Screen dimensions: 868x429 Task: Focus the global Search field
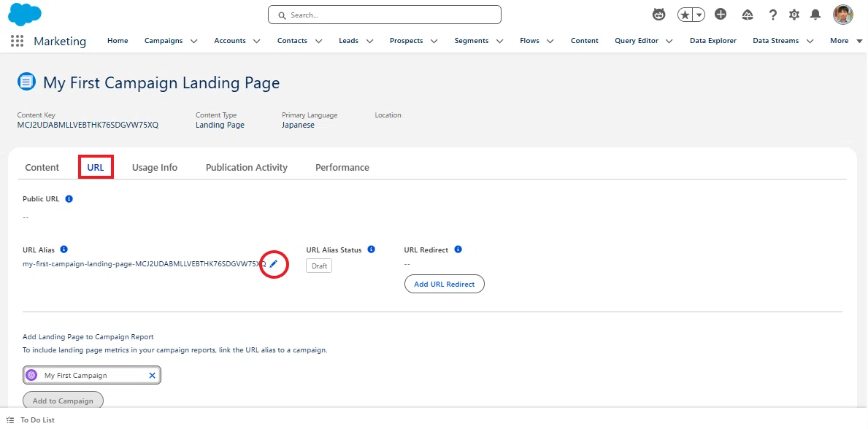tap(385, 15)
